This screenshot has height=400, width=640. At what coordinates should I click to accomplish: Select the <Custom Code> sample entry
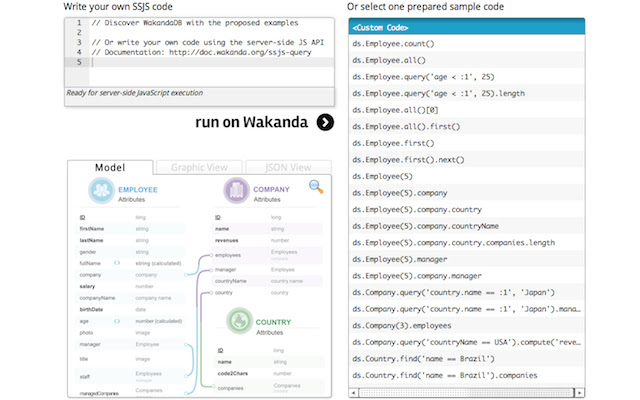[467, 27]
